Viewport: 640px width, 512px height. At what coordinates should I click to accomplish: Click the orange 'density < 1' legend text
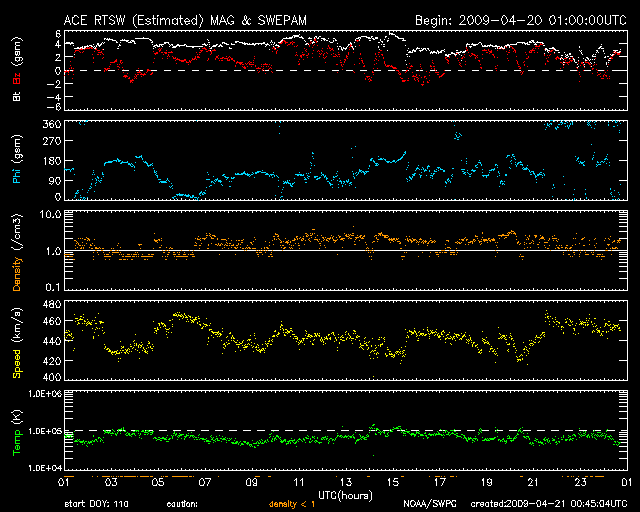pyautogui.click(x=292, y=504)
